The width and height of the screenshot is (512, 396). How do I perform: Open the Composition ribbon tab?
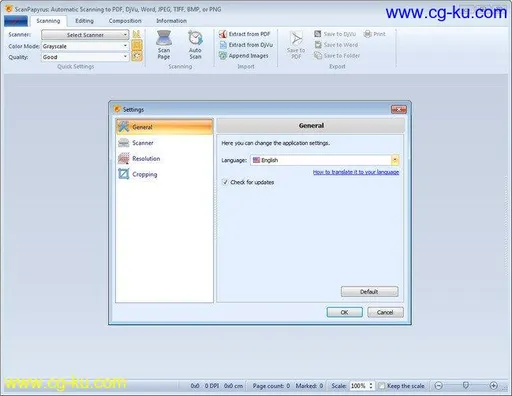[125, 21]
